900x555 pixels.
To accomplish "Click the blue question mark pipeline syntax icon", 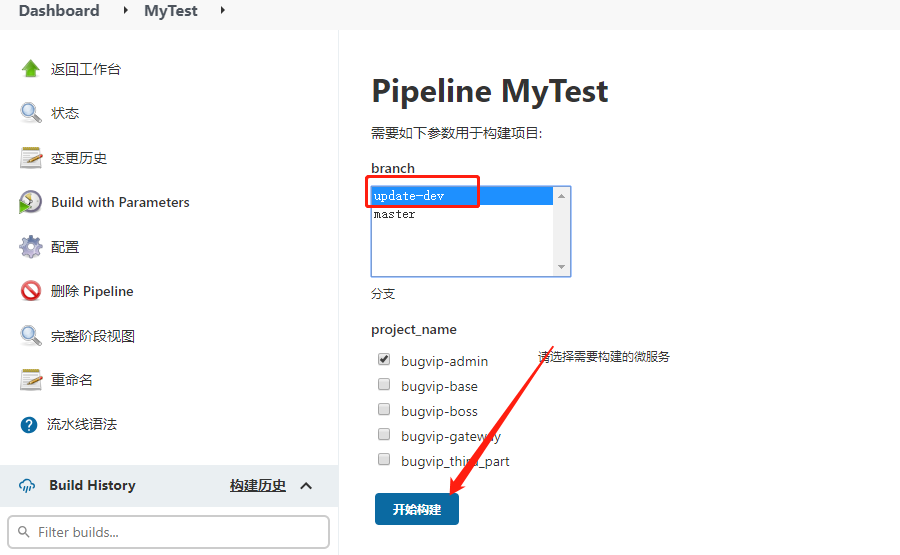I will click(29, 425).
